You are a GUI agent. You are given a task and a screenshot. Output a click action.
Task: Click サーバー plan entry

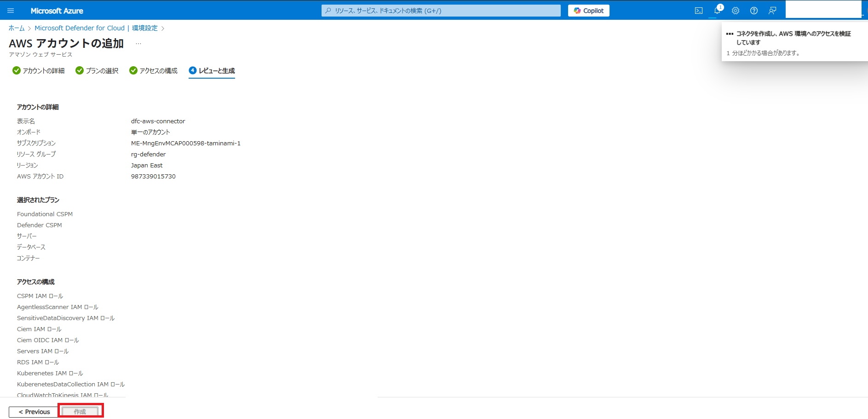point(27,236)
